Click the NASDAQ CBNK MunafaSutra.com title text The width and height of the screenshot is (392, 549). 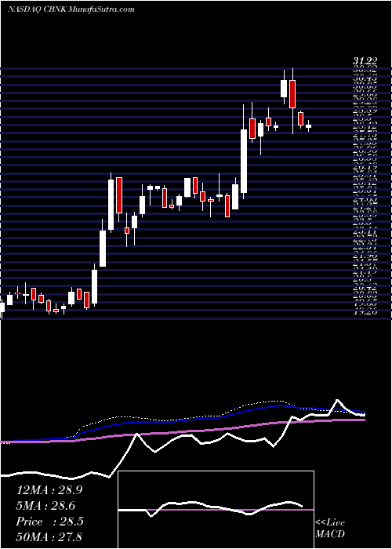(71, 9)
